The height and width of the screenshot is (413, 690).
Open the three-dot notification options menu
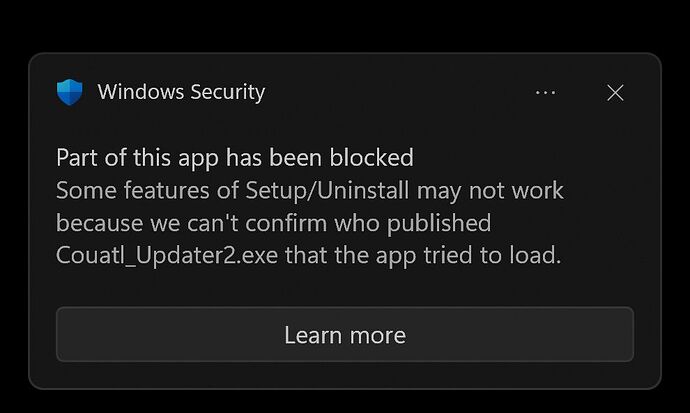(x=545, y=93)
